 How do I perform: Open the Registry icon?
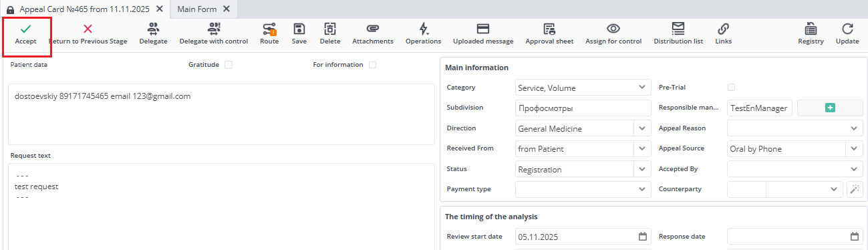tap(811, 29)
